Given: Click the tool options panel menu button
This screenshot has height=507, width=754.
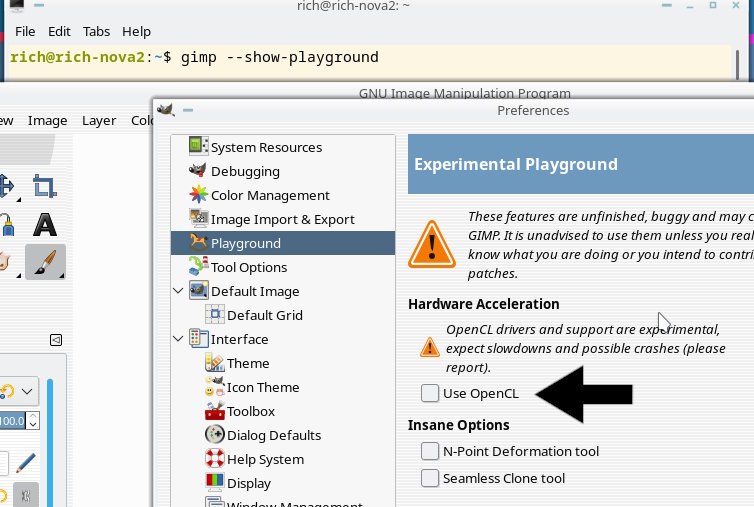Looking at the screenshot, I should point(56,339).
